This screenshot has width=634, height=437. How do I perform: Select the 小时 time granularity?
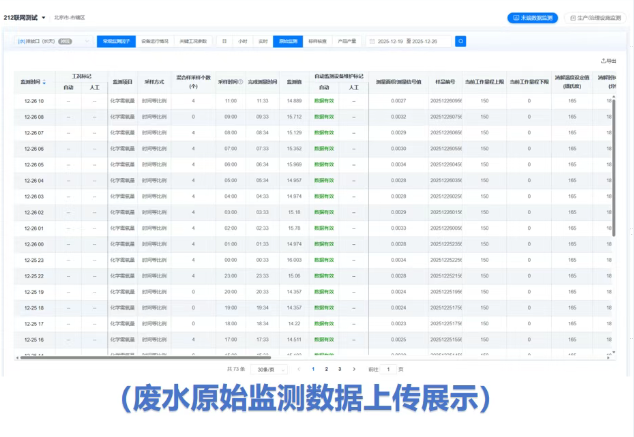[x=243, y=42]
